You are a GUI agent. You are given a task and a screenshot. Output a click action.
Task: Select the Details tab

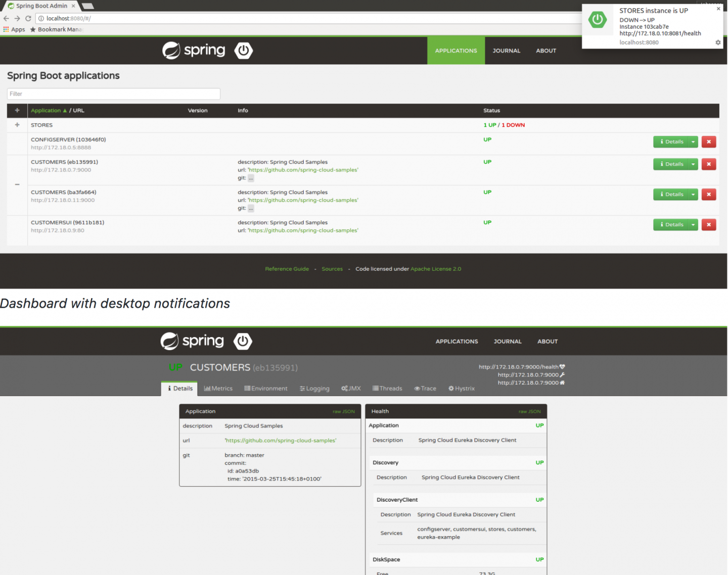(x=180, y=389)
